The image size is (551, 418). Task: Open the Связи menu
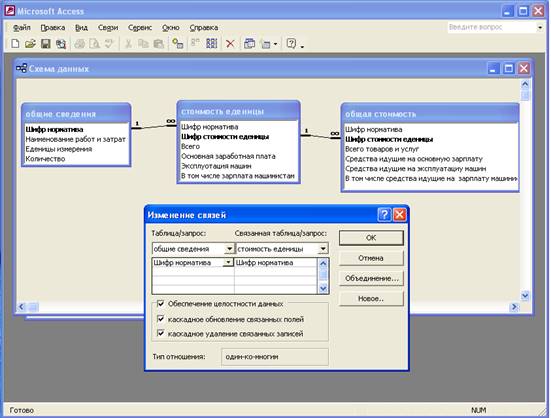[108, 28]
